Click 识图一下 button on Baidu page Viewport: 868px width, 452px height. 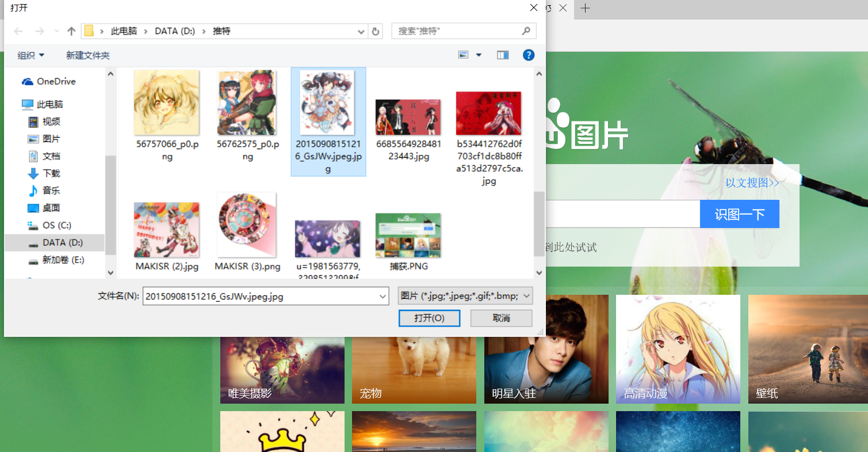(740, 214)
